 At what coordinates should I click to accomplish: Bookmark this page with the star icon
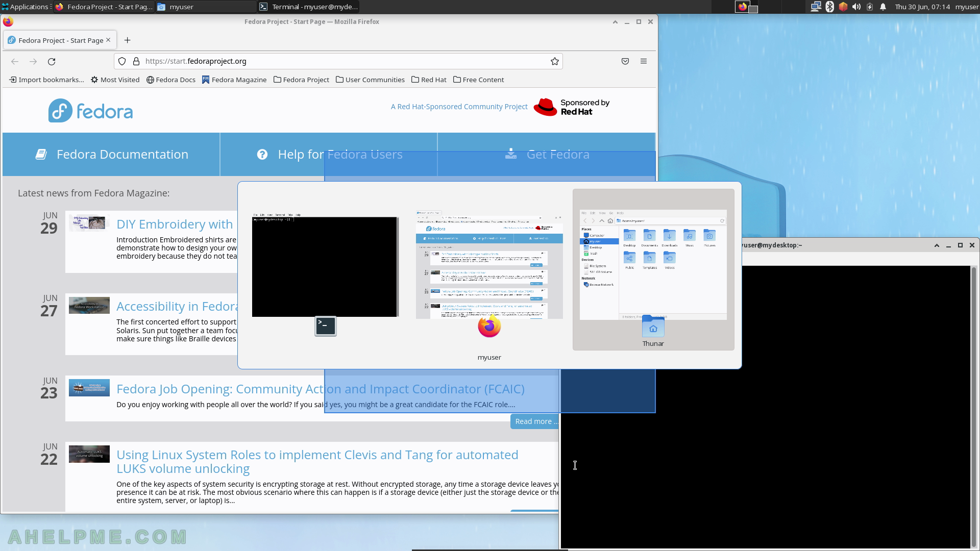[555, 61]
